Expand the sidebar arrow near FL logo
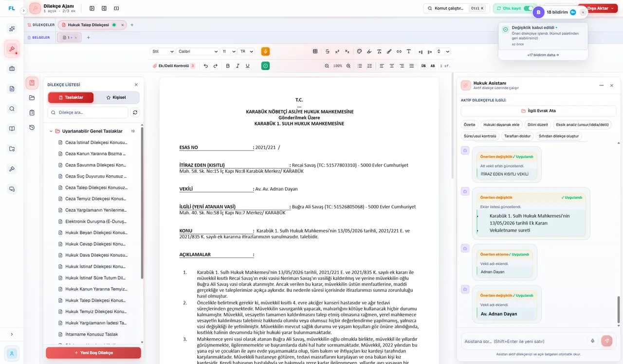This screenshot has height=364, width=623. pos(23,10)
